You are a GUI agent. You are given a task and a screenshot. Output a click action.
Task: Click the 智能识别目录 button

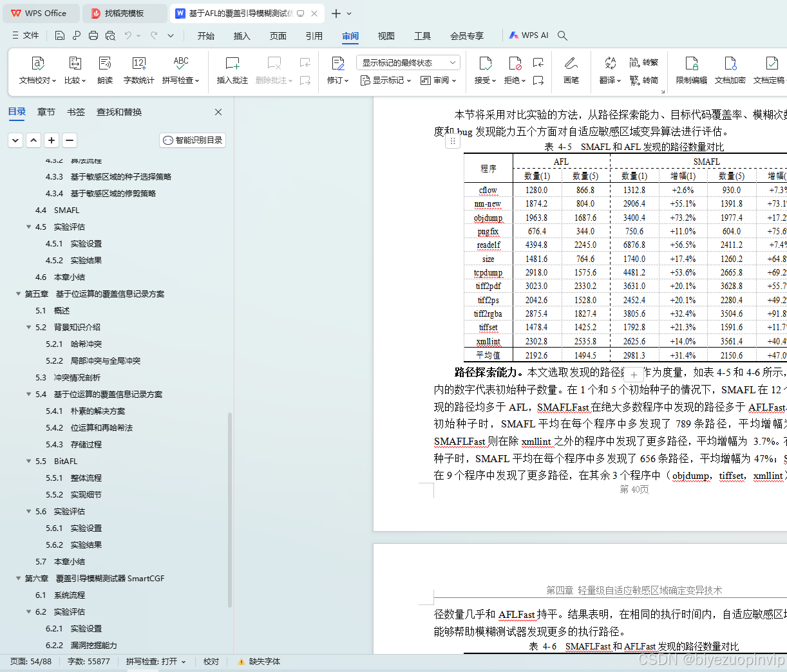pyautogui.click(x=192, y=140)
